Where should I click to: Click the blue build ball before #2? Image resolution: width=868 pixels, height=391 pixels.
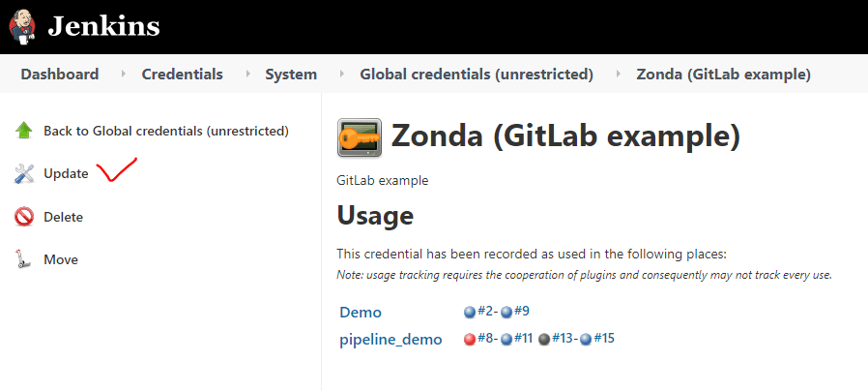470,313
